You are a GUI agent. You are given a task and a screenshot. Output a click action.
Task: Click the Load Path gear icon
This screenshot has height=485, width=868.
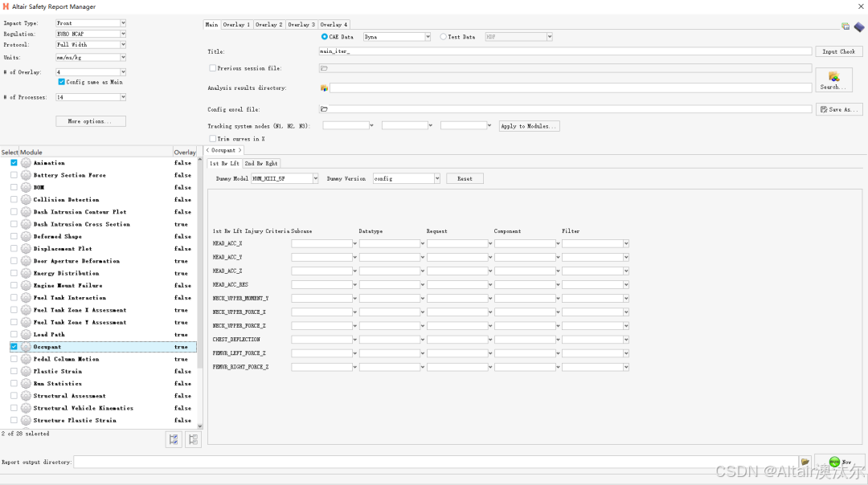pyautogui.click(x=26, y=335)
